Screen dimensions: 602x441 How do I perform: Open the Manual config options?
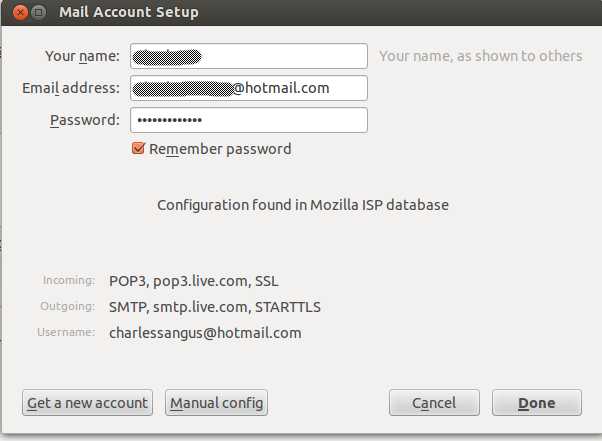pos(217,403)
